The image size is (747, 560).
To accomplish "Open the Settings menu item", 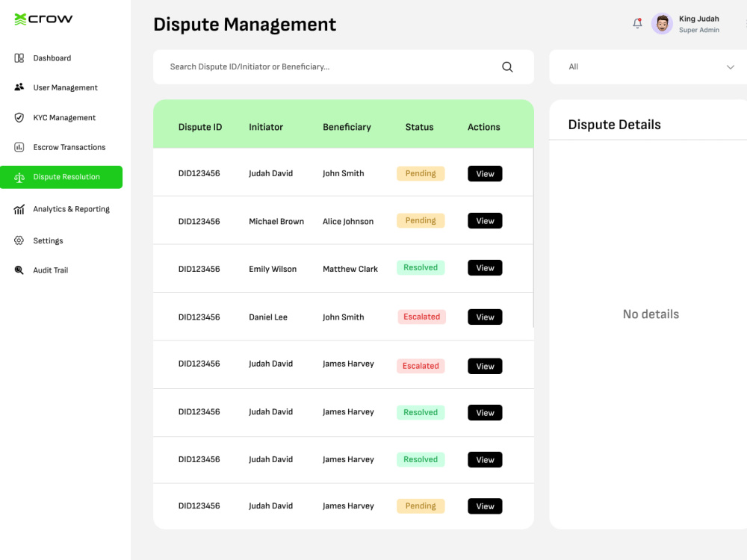I will point(48,240).
